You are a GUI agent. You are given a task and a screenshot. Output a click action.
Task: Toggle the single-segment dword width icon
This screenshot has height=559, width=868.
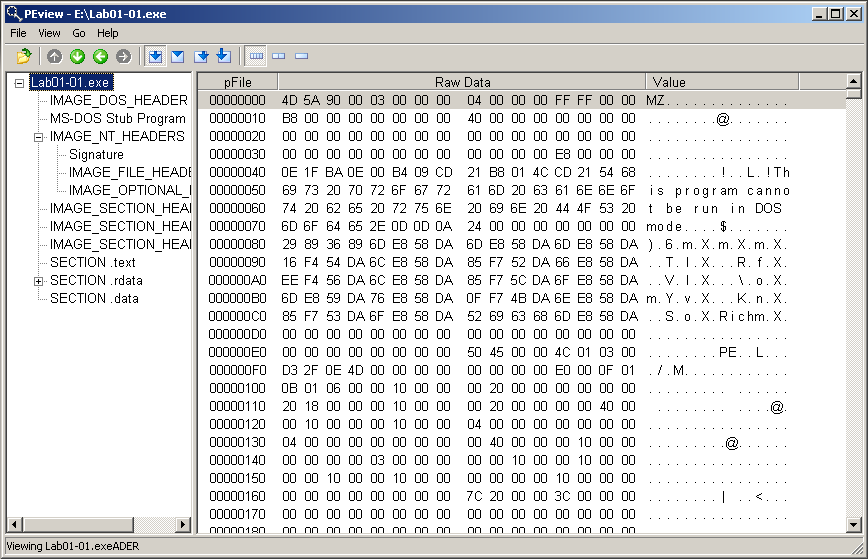tap(301, 56)
